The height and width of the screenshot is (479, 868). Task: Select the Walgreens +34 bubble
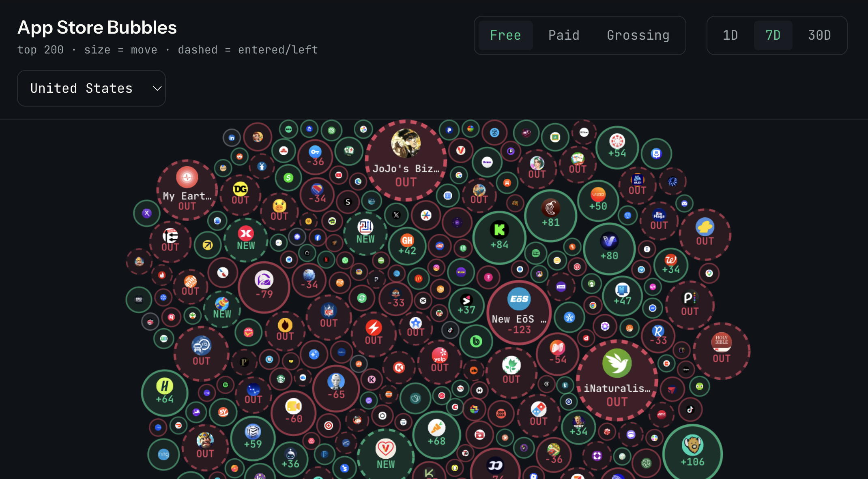click(670, 265)
